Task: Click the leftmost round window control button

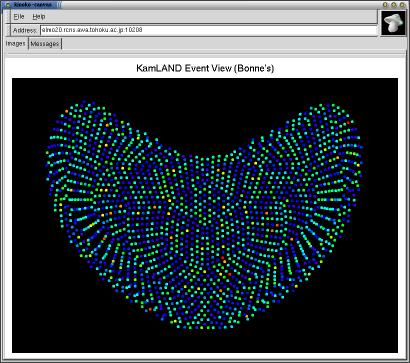Action: tap(386, 5)
